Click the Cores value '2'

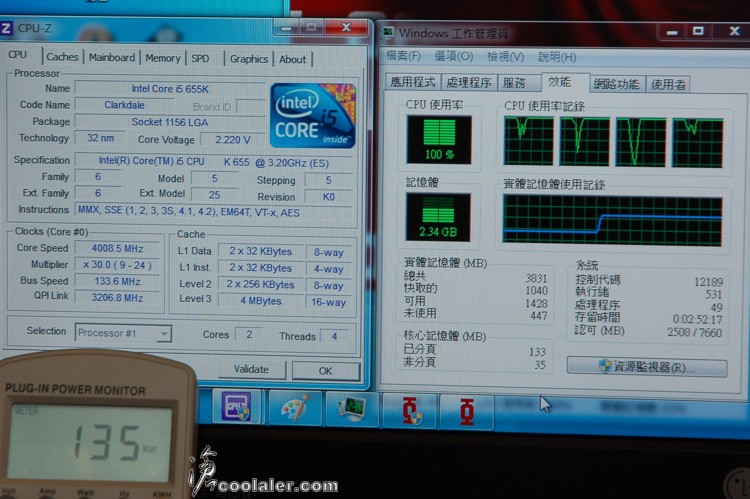(249, 334)
